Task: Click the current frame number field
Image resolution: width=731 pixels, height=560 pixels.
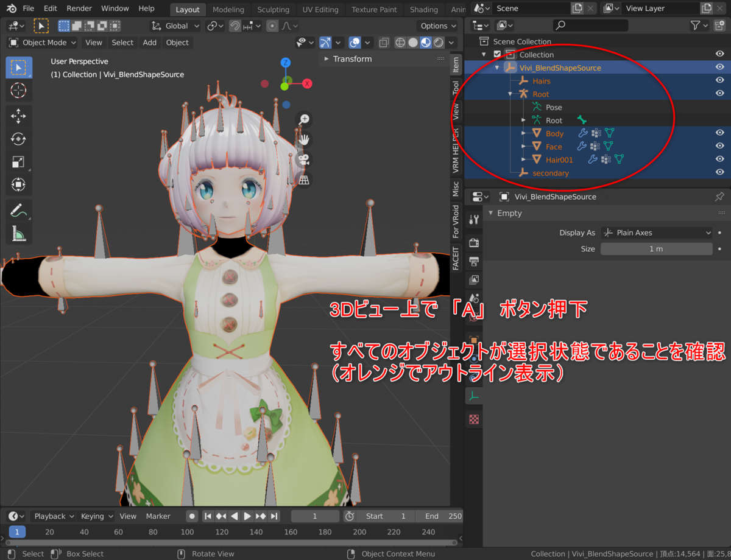Action: tap(315, 516)
